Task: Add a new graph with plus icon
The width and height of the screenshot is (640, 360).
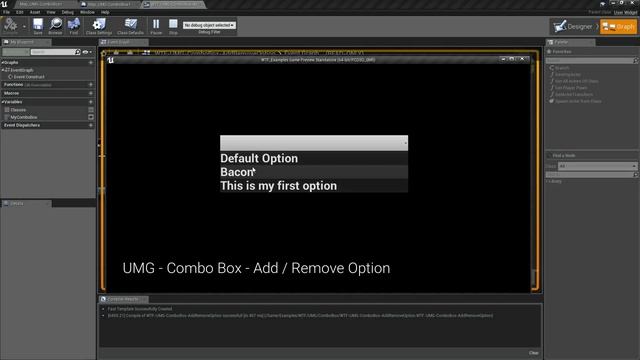Action: tap(91, 63)
